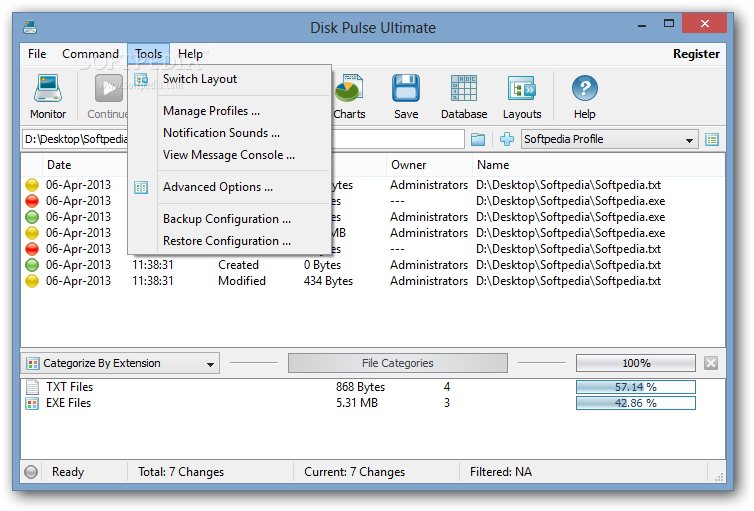Screen dimensions: 754x511
Task: Click the browse folder icon beside path field
Action: 478,139
